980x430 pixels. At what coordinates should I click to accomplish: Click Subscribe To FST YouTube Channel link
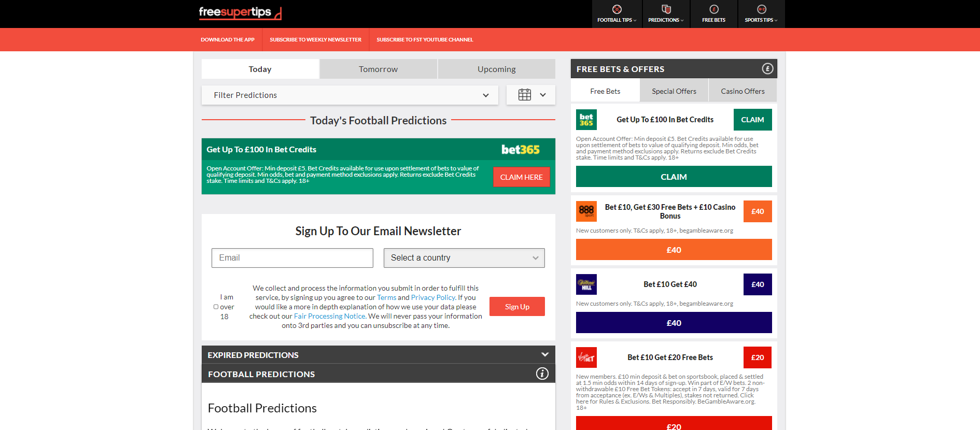(x=425, y=39)
